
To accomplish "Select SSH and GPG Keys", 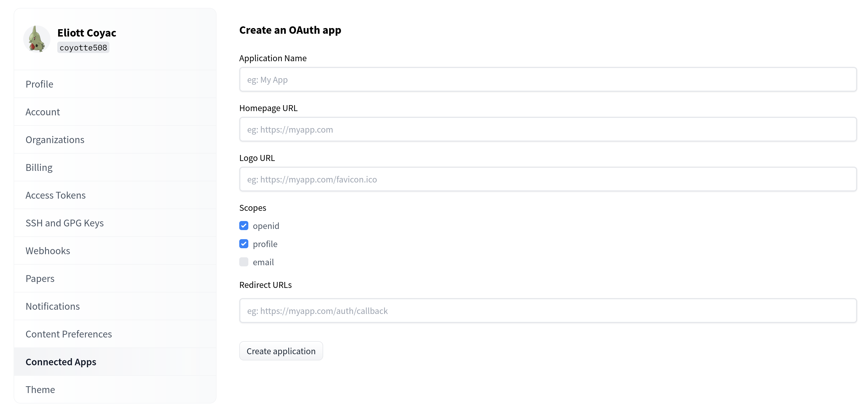I will click(65, 223).
